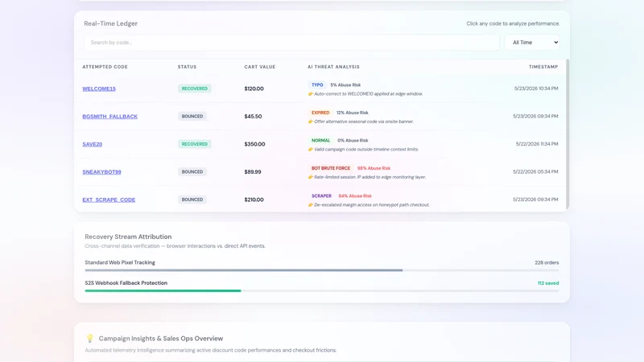Click the 5/22/2026 05:34 PM timestamp
This screenshot has height=362, width=644.
tap(535, 172)
